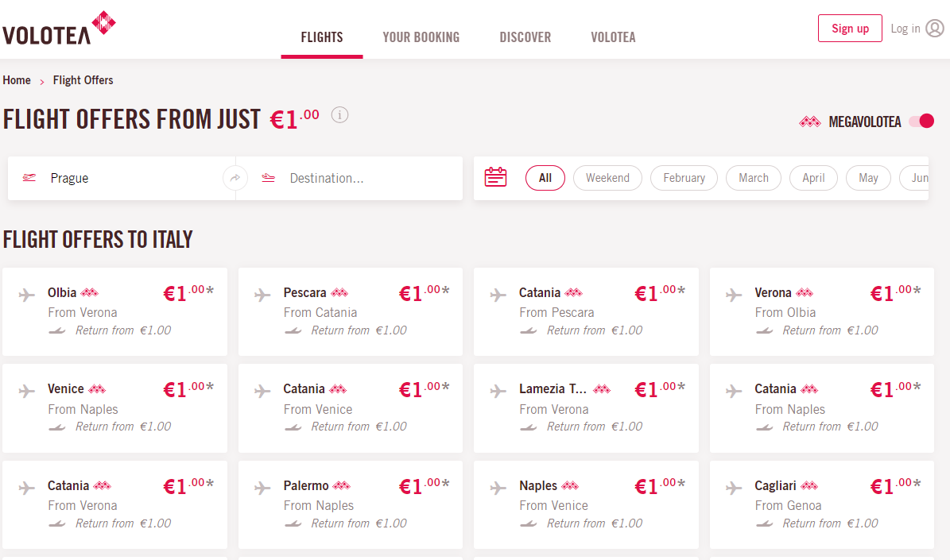Open the Pescara from Catania offer

point(351,312)
